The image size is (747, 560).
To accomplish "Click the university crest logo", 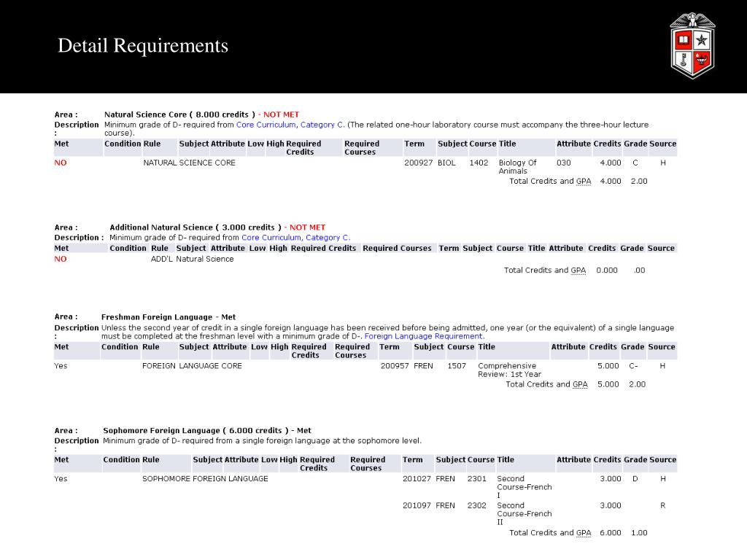I will [692, 46].
